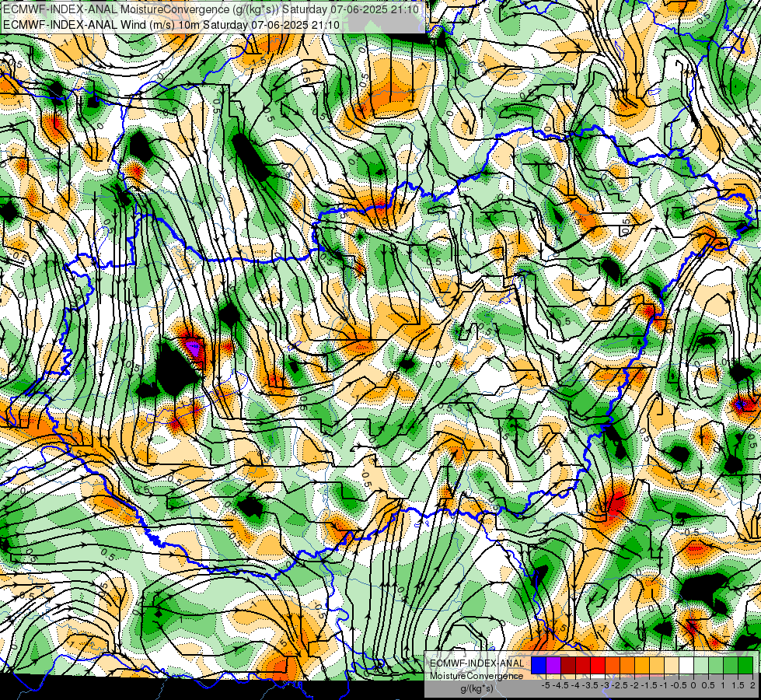
Task: Click the '-4.5' tick label on legend
Action: 560,685
